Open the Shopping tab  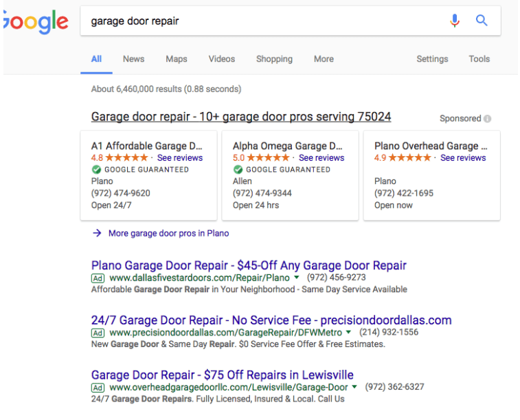click(x=274, y=59)
